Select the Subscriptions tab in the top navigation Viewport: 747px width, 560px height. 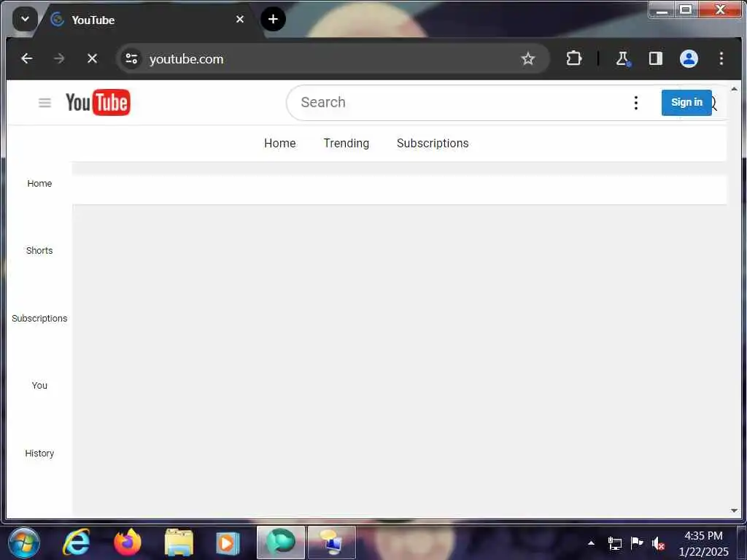point(433,144)
